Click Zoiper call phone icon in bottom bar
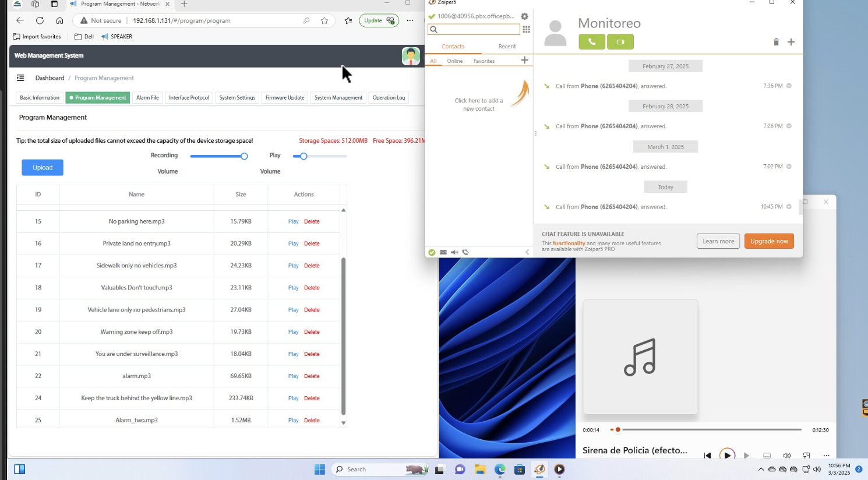The height and width of the screenshot is (480, 868). [465, 252]
